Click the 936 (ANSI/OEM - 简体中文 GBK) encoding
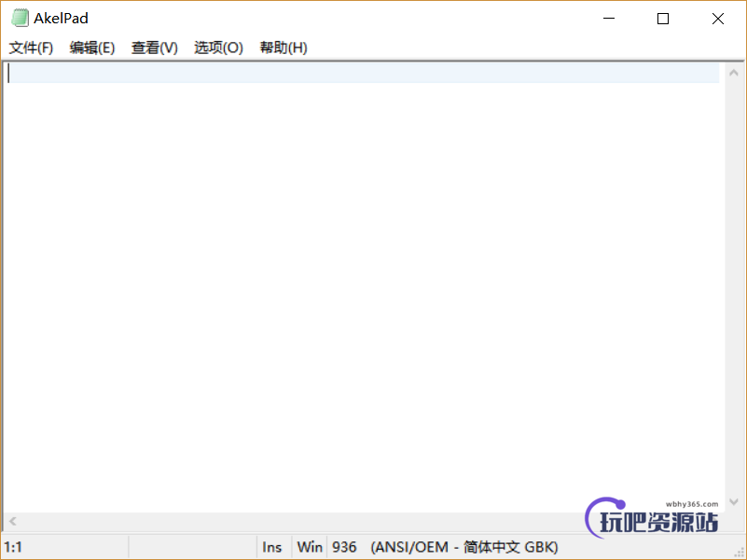Viewport: 747px width, 560px height. click(x=445, y=547)
